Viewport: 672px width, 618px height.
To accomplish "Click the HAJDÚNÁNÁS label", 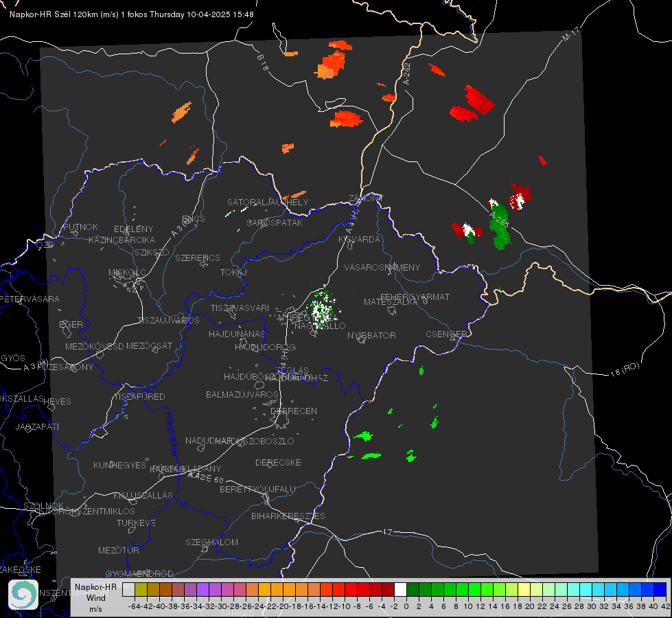I will coord(237,334).
